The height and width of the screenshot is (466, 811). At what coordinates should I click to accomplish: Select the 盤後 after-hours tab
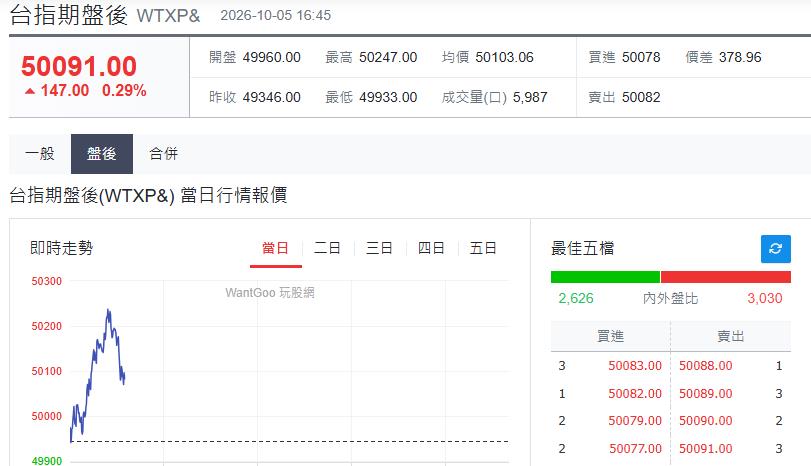[x=102, y=154]
